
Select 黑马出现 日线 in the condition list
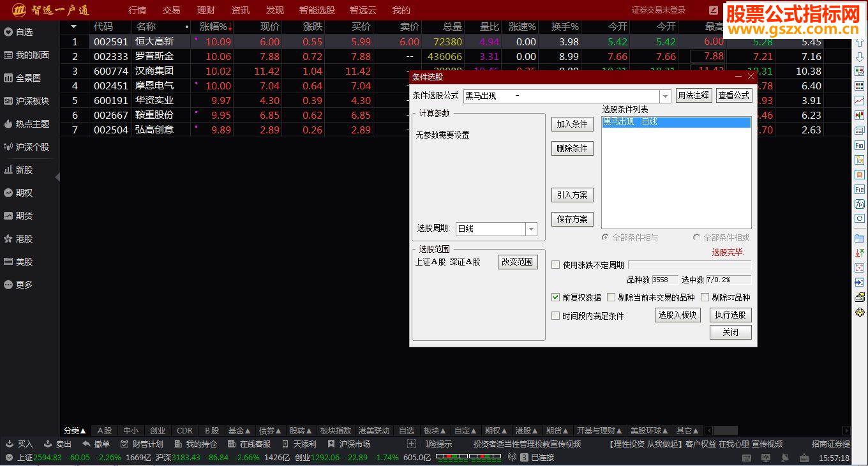tap(676, 122)
